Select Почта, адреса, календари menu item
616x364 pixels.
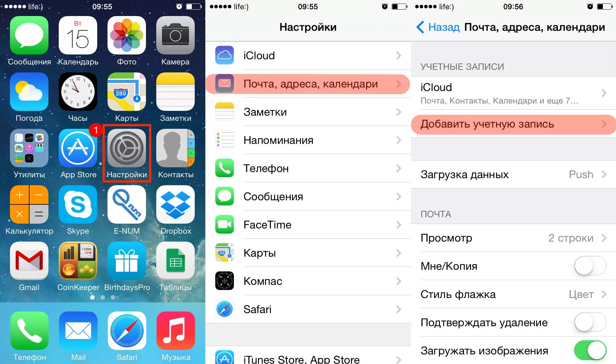pos(308,84)
